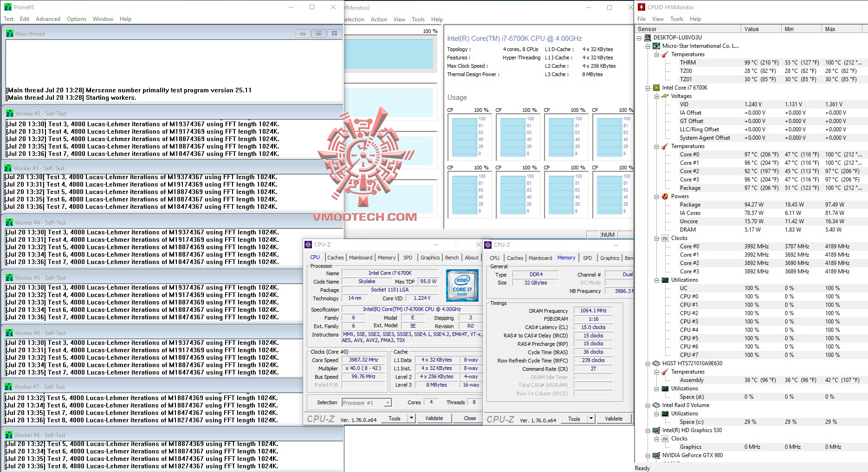Click the HGST hard drive icon in sensor tree
Image resolution: width=868 pixels, height=472 pixels.
coord(656,363)
